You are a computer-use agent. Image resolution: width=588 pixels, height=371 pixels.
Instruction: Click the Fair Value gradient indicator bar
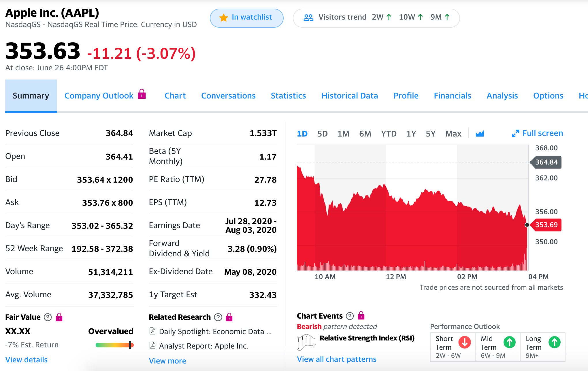114,345
